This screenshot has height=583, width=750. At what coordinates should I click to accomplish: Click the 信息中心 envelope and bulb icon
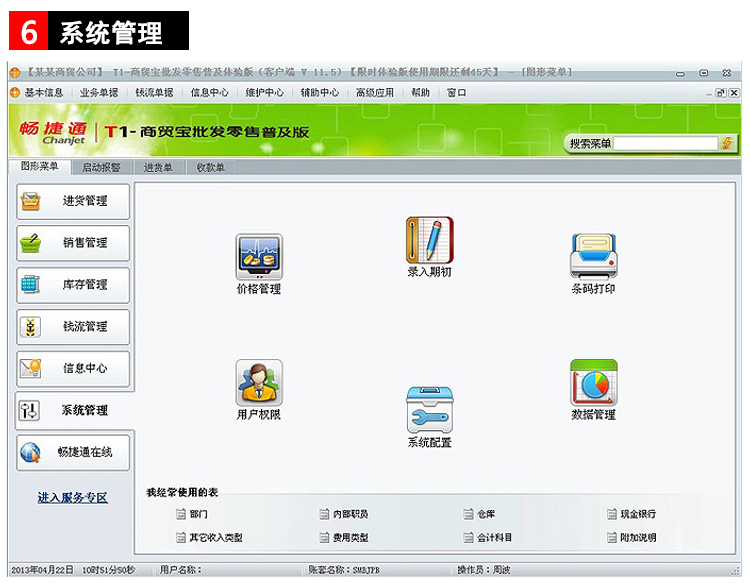(x=31, y=368)
